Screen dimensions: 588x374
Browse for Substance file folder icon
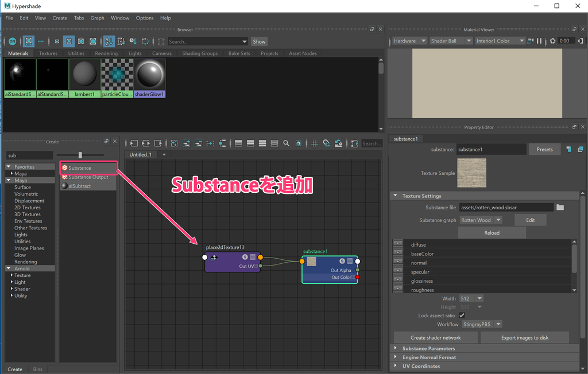pos(560,207)
